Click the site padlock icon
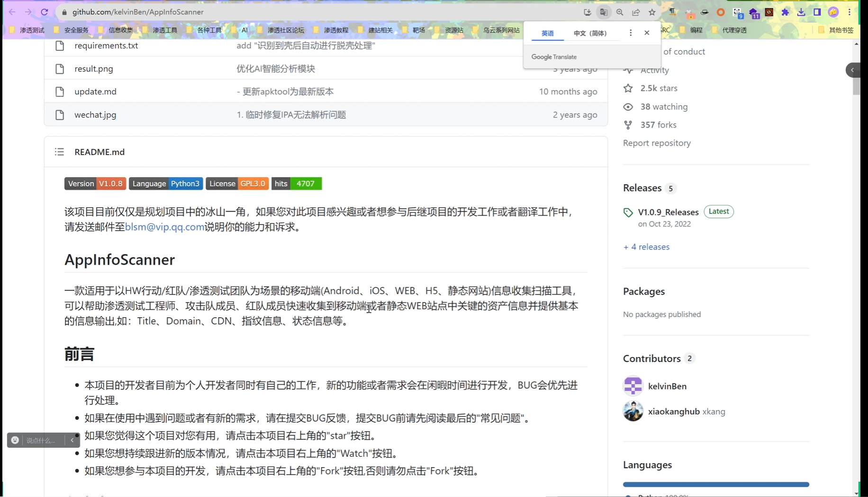This screenshot has width=868, height=497. point(64,12)
